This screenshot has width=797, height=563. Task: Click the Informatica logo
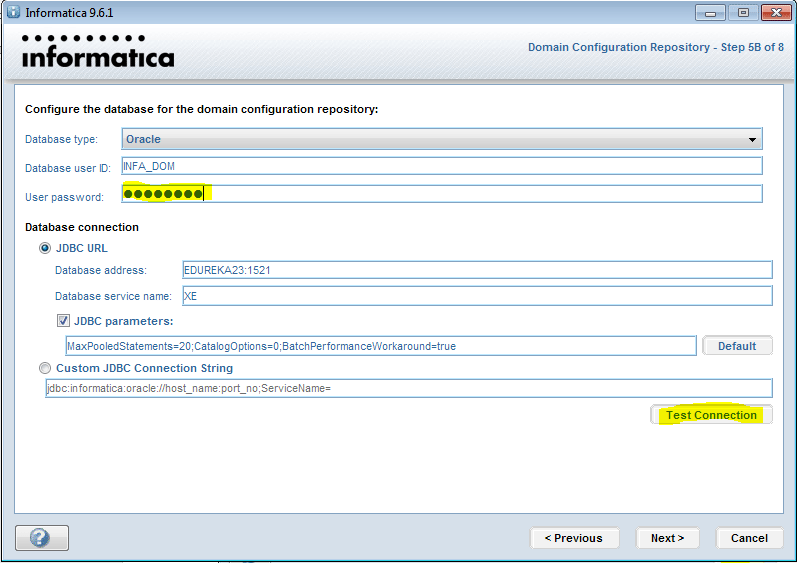[x=98, y=51]
